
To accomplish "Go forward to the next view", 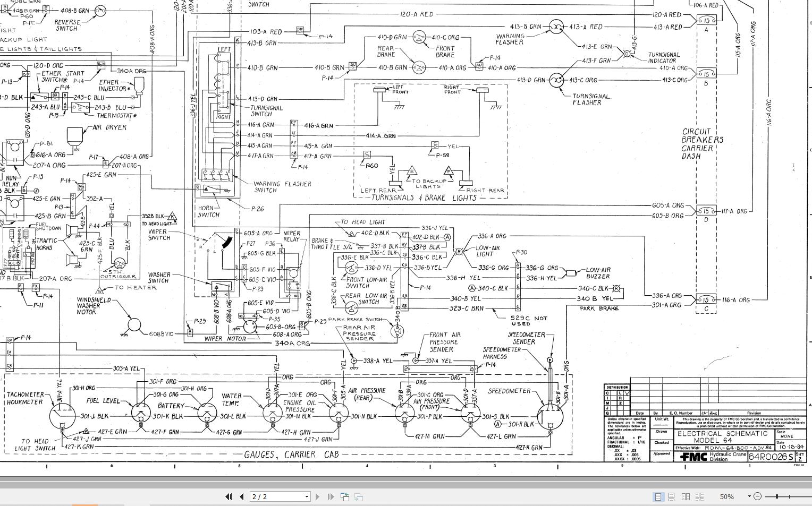I will [x=359, y=496].
